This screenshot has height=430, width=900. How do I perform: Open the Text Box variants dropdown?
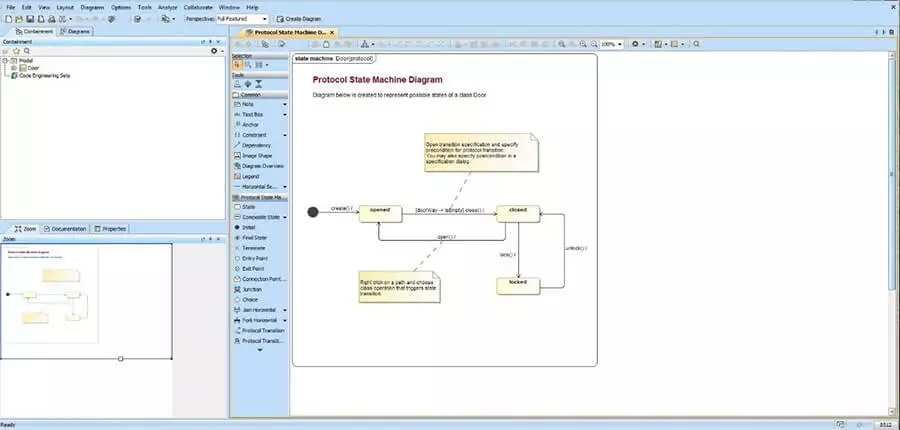tap(284, 115)
